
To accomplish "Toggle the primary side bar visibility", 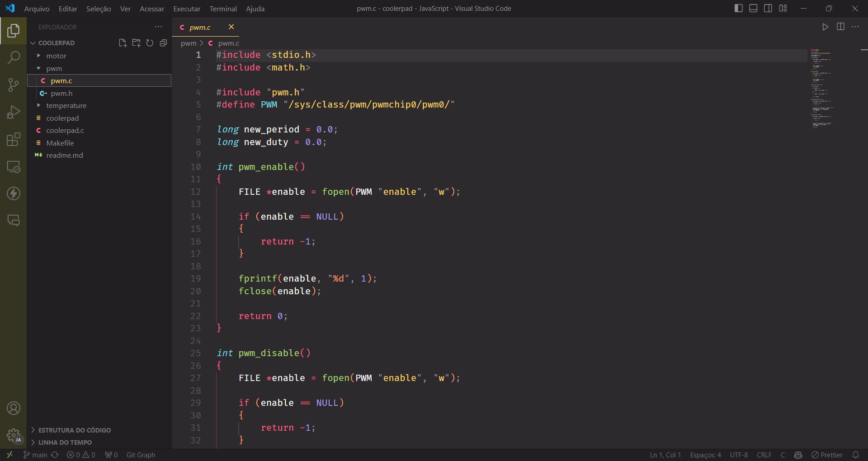I will coord(739,8).
